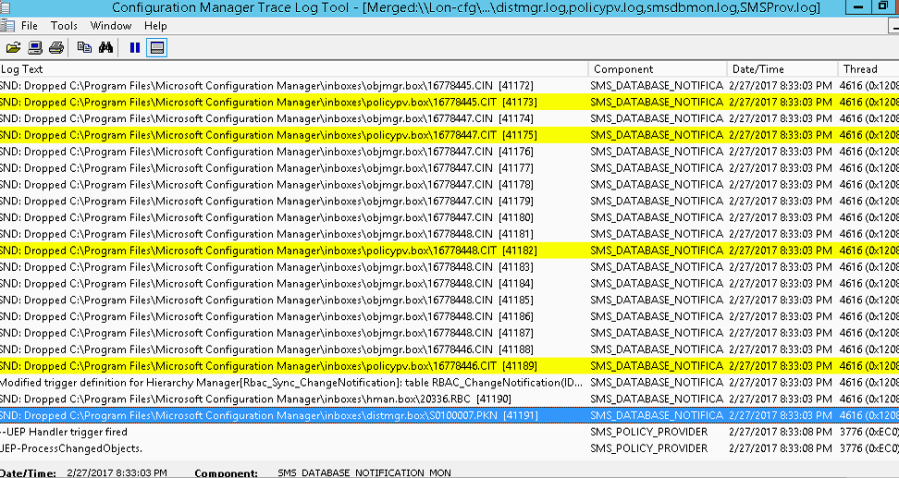The width and height of the screenshot is (899, 478).
Task: Open the Window menu
Action: 110,25
